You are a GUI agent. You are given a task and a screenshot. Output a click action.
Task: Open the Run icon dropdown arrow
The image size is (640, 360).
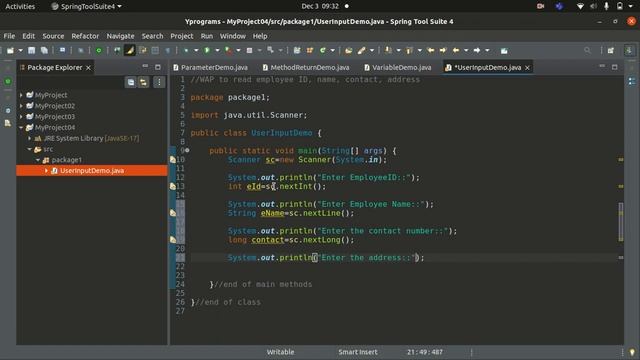tap(217, 51)
